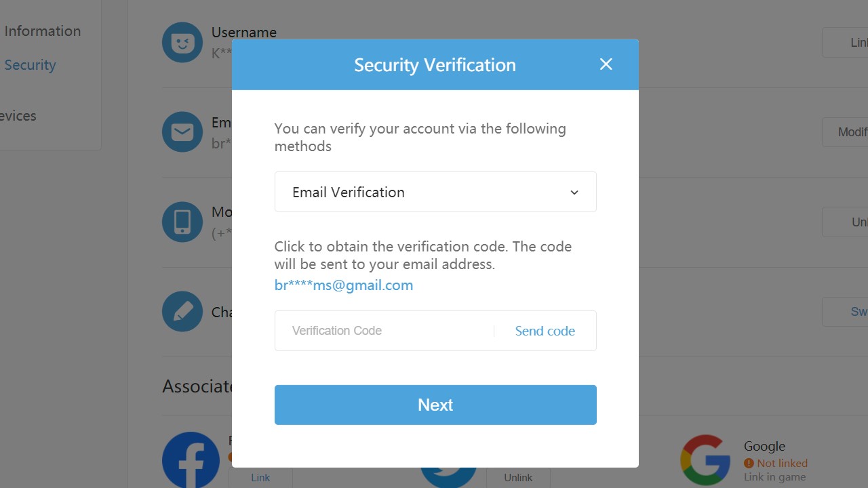Click the dropdown chevron arrow
The width and height of the screenshot is (868, 488).
[574, 192]
